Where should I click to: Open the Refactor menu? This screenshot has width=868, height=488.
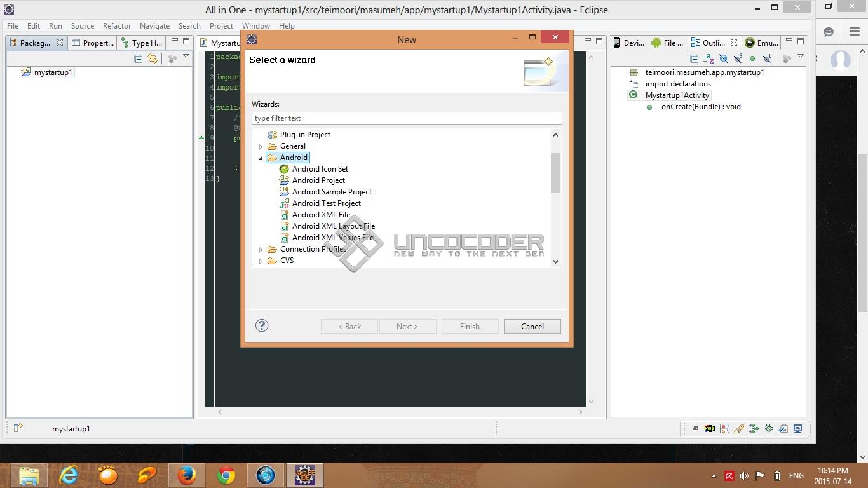coord(117,26)
